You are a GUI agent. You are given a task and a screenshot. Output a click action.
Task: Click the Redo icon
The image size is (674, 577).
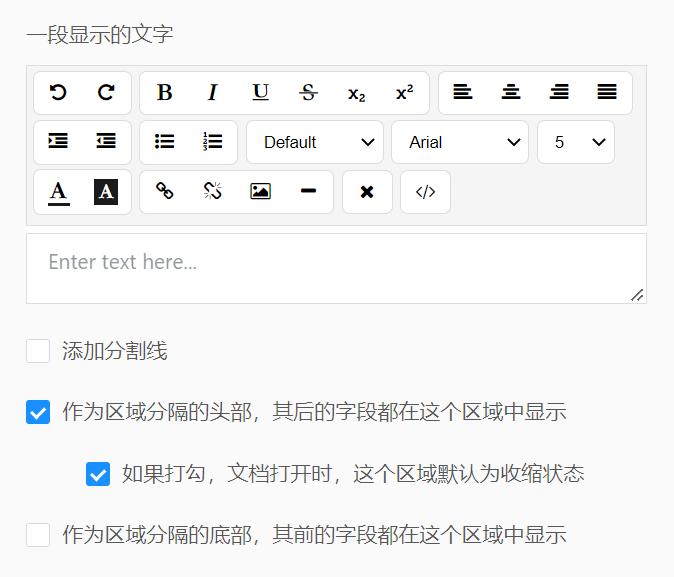pos(106,92)
